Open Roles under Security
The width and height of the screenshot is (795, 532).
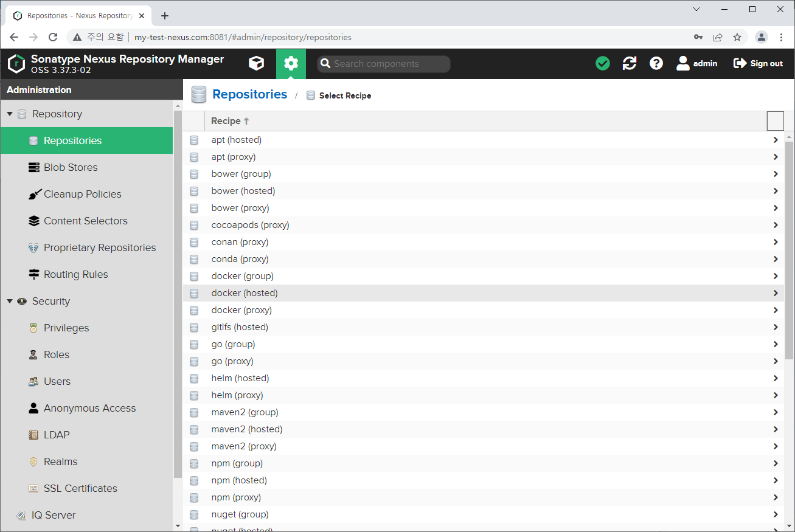pyautogui.click(x=86, y=354)
